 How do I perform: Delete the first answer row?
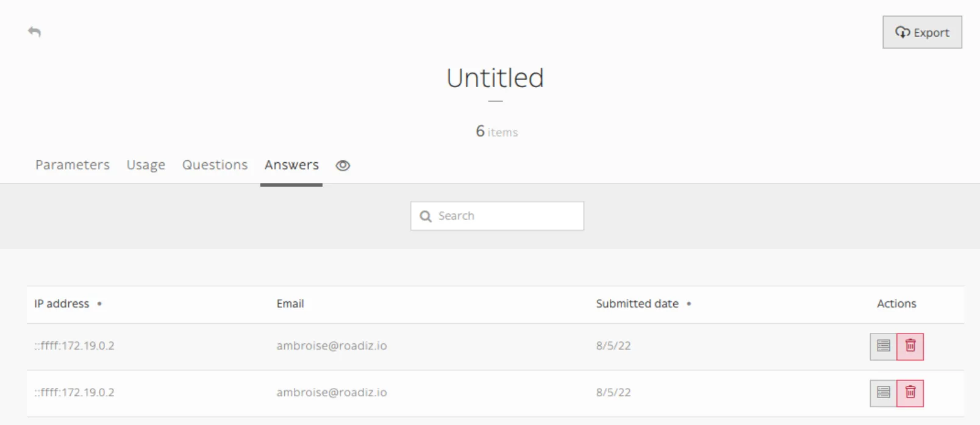pyautogui.click(x=910, y=346)
